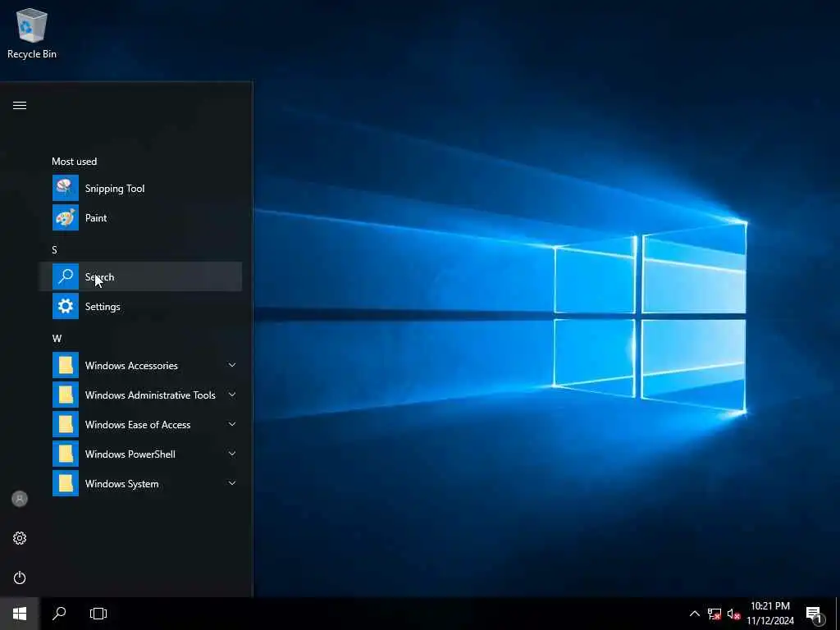The width and height of the screenshot is (840, 630).
Task: Expand the Windows Administrative Tools chevron
Action: [232, 395]
